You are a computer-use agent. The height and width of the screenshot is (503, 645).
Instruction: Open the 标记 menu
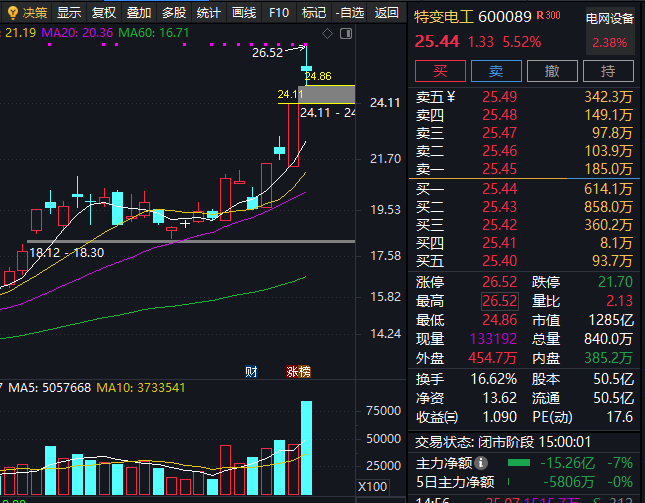(313, 13)
